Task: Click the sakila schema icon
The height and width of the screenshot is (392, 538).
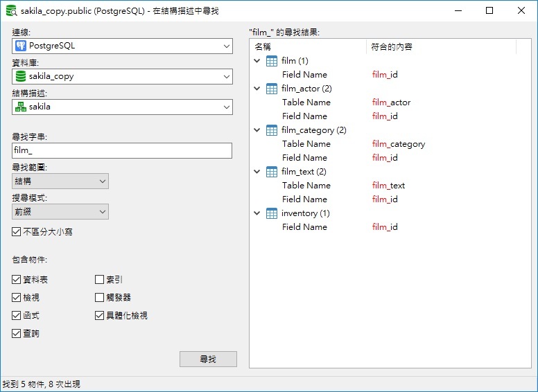Action: point(21,107)
